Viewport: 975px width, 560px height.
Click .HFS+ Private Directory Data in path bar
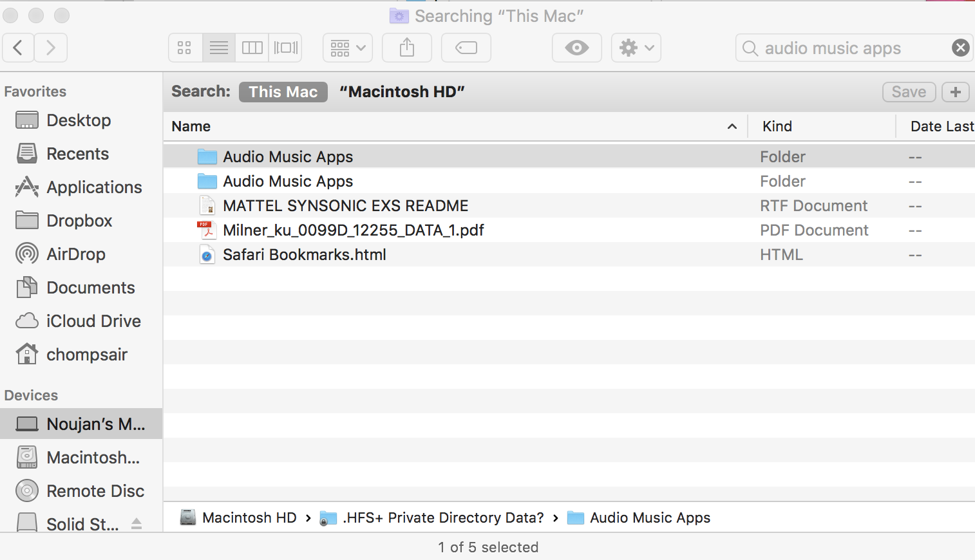click(x=432, y=518)
